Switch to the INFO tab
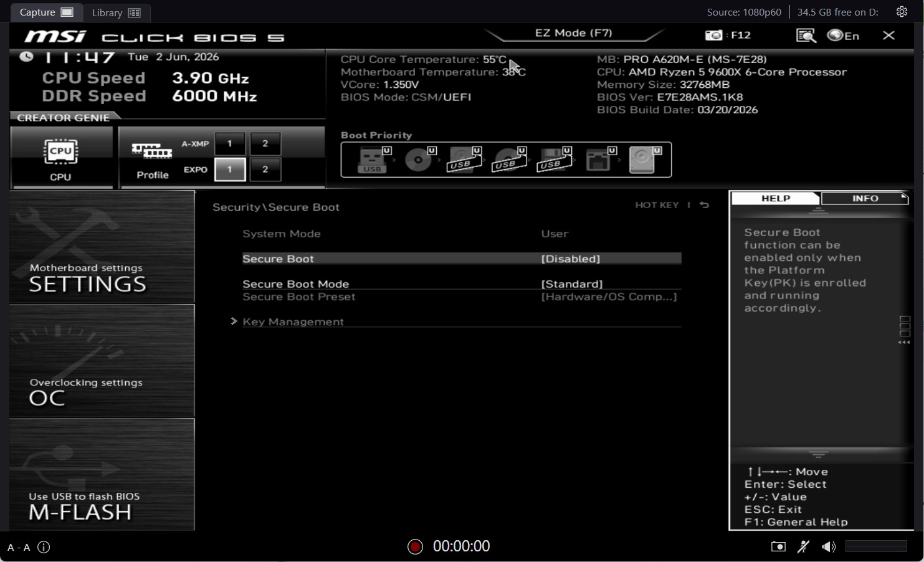 tap(865, 198)
